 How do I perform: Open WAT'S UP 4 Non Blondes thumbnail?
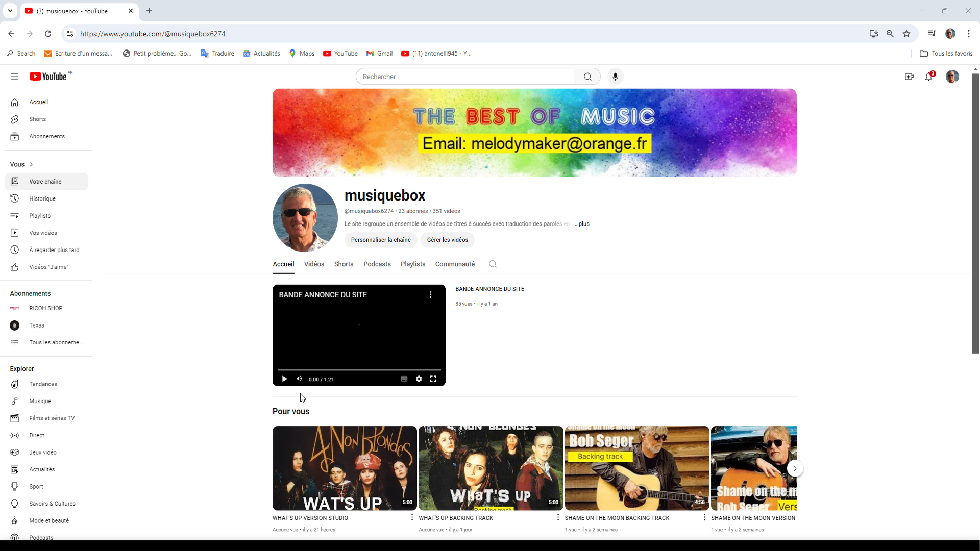click(345, 468)
